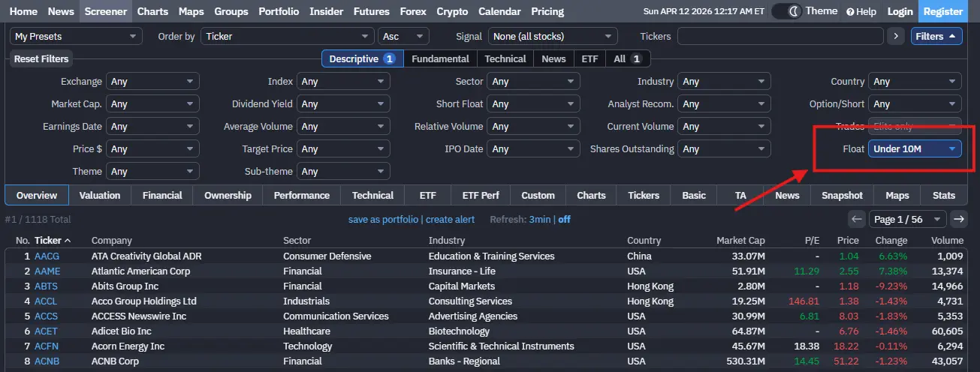
Task: Switch to the Technical filter tab beside Fundamental
Action: [x=505, y=58]
